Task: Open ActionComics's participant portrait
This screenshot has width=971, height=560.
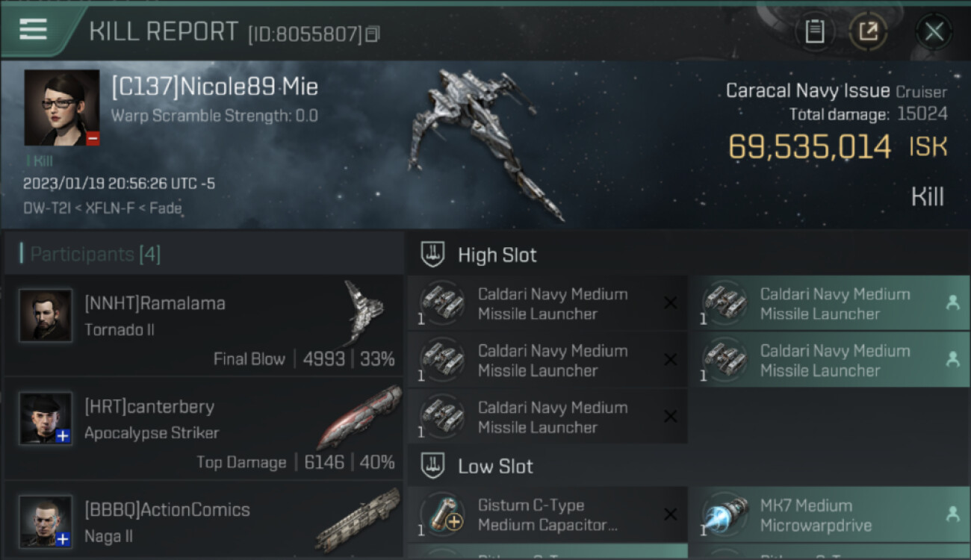Action: [46, 521]
